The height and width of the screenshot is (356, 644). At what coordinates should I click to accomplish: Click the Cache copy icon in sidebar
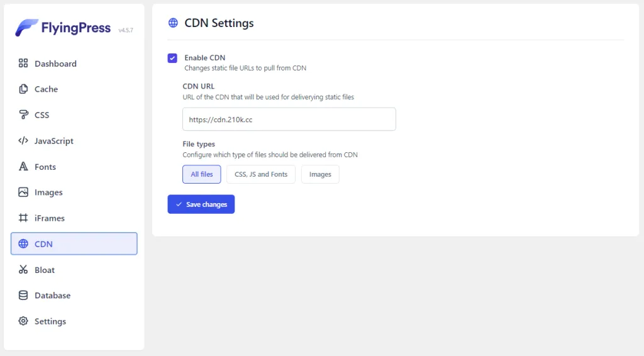23,89
